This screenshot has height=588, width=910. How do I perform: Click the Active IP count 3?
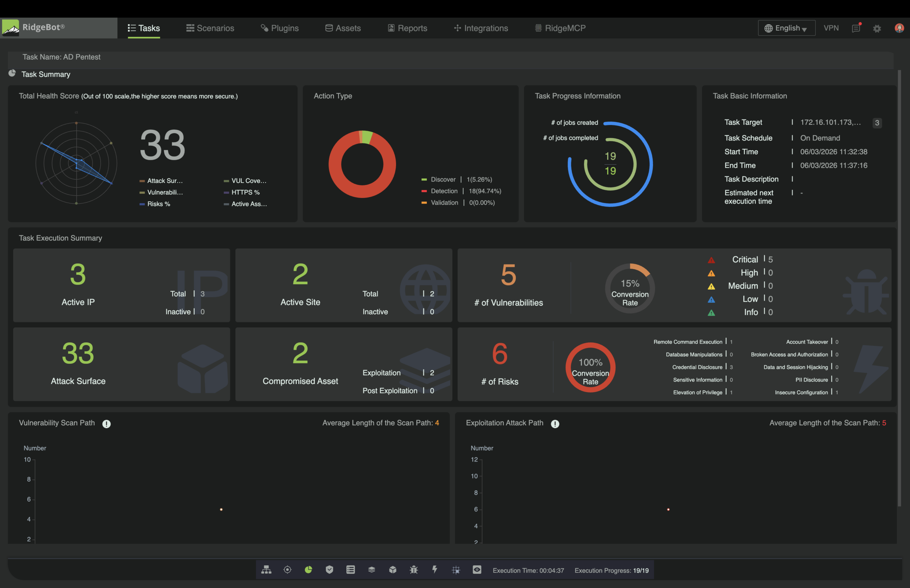[x=78, y=274]
